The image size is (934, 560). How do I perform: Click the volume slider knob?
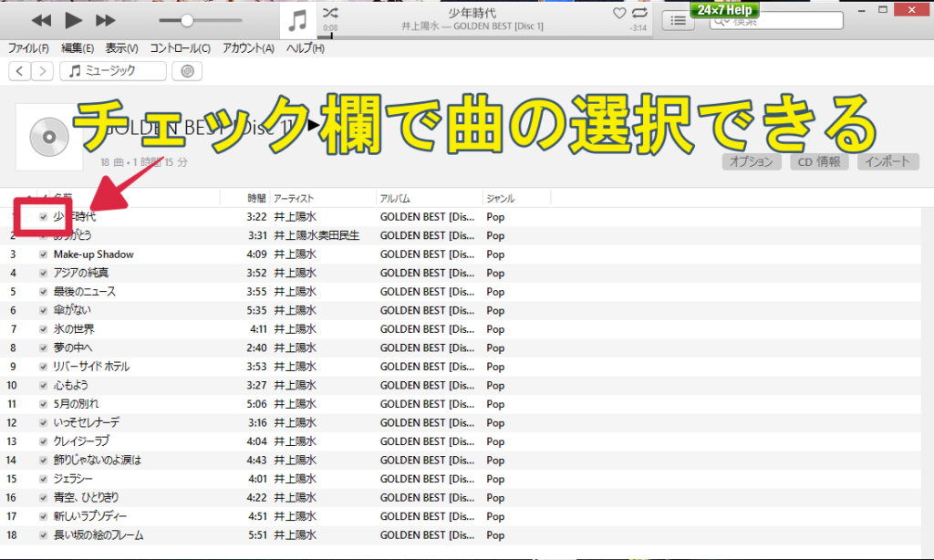click(x=187, y=20)
